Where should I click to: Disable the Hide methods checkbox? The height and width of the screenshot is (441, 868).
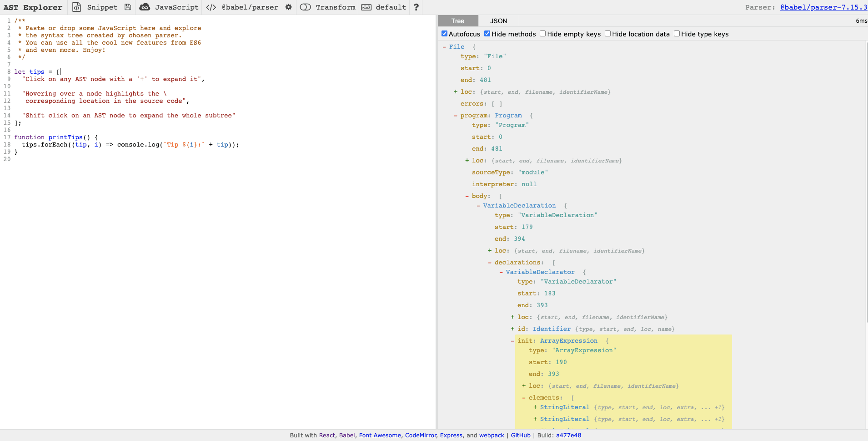tap(487, 34)
